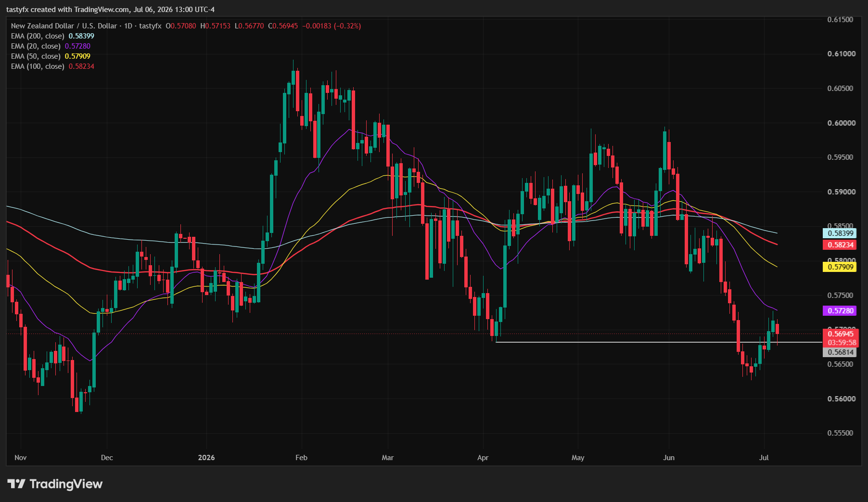This screenshot has width=868, height=502.
Task: Click the Dec label on time axis
Action: (107, 458)
